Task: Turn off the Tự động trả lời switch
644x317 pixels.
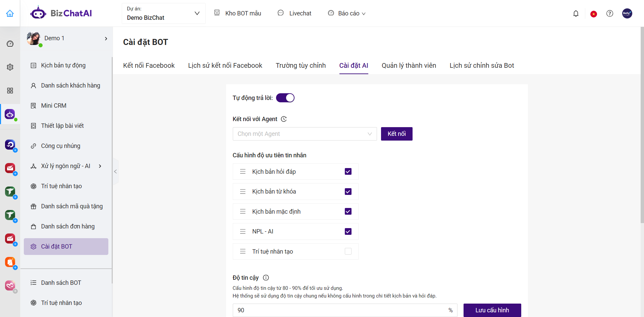Action: click(x=285, y=98)
